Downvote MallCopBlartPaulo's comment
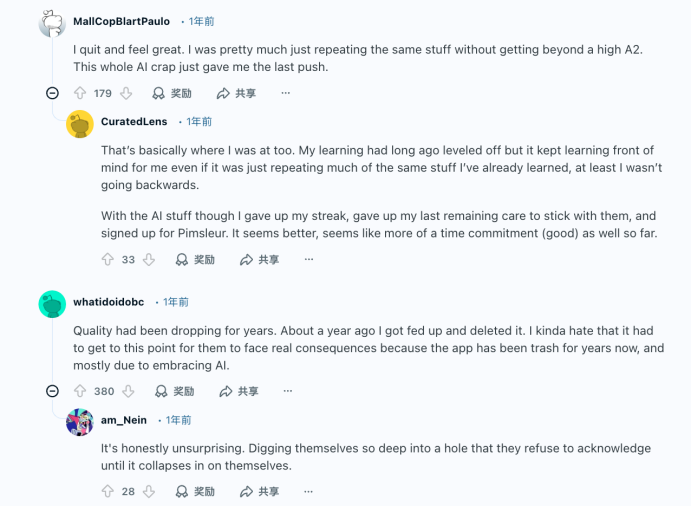The width and height of the screenshot is (692, 507). pos(126,93)
